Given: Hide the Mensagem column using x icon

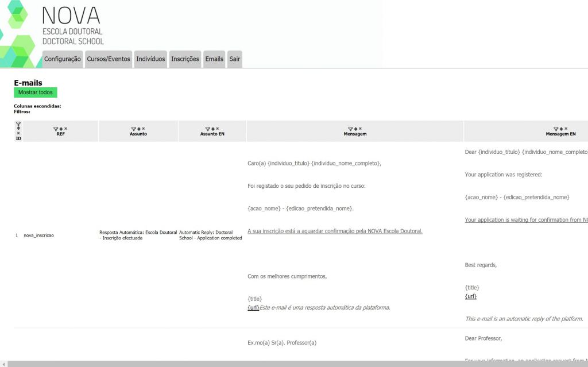Looking at the screenshot, I should [361, 129].
